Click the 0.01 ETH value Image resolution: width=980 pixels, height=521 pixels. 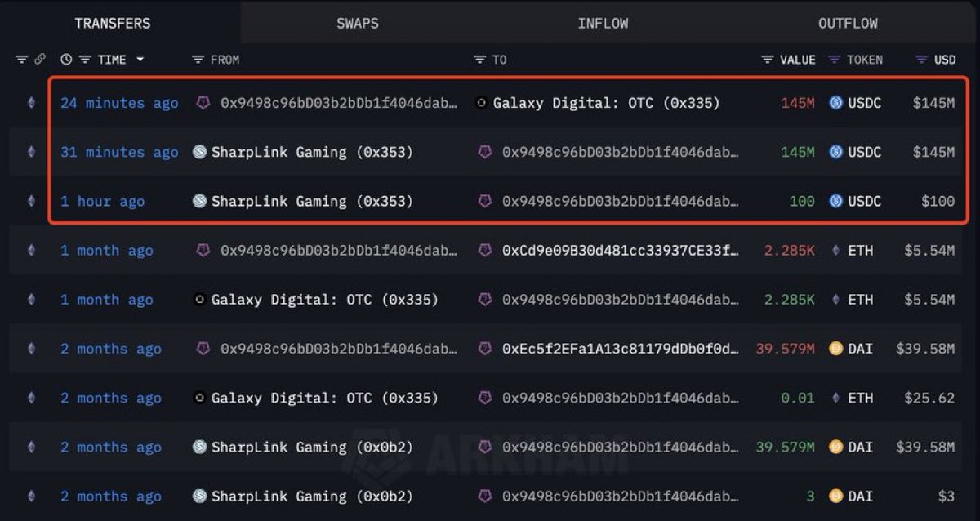(798, 398)
